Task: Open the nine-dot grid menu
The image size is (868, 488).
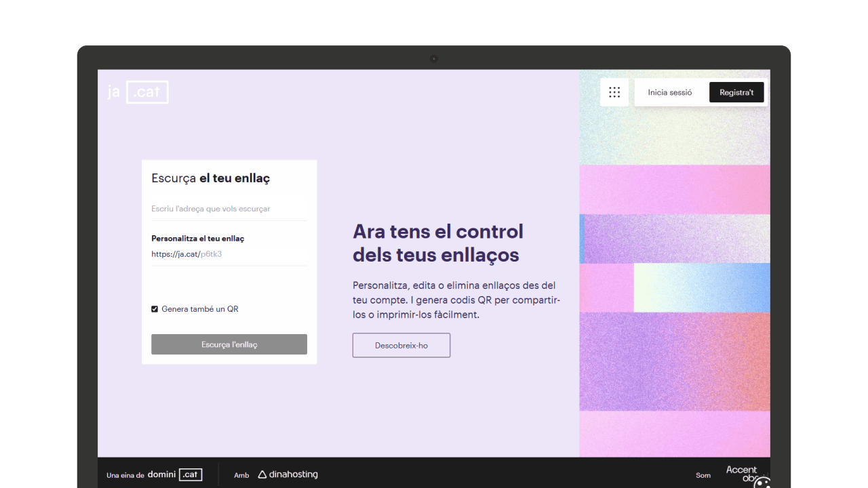Action: click(x=614, y=92)
